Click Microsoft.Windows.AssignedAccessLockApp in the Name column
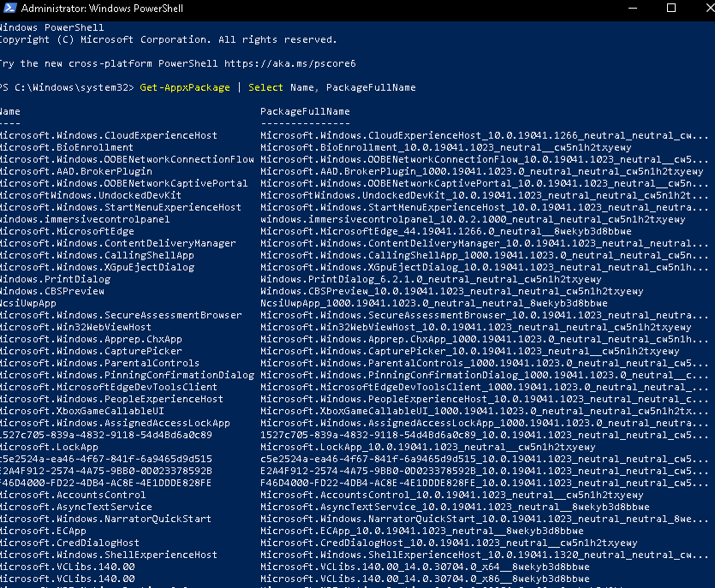The height and width of the screenshot is (588, 715). pos(115,423)
